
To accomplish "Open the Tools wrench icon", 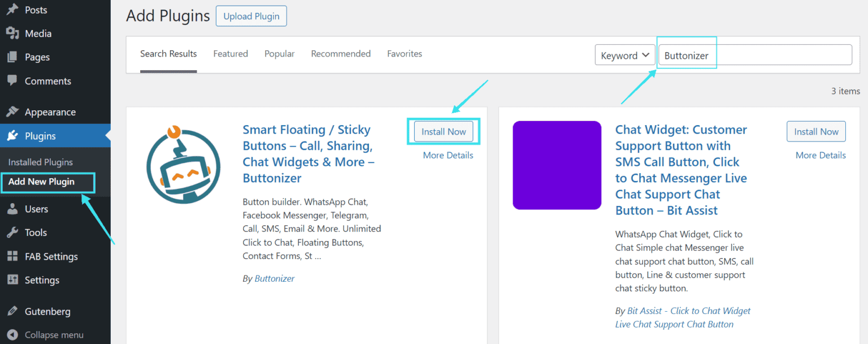I will click(x=12, y=233).
